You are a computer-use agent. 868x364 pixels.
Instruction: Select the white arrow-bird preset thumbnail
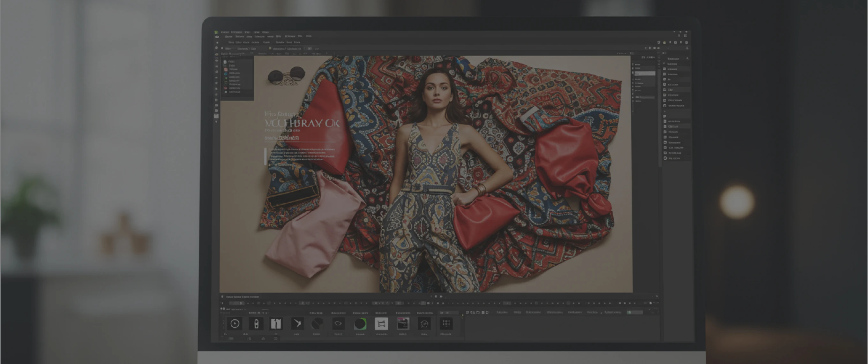(x=297, y=324)
